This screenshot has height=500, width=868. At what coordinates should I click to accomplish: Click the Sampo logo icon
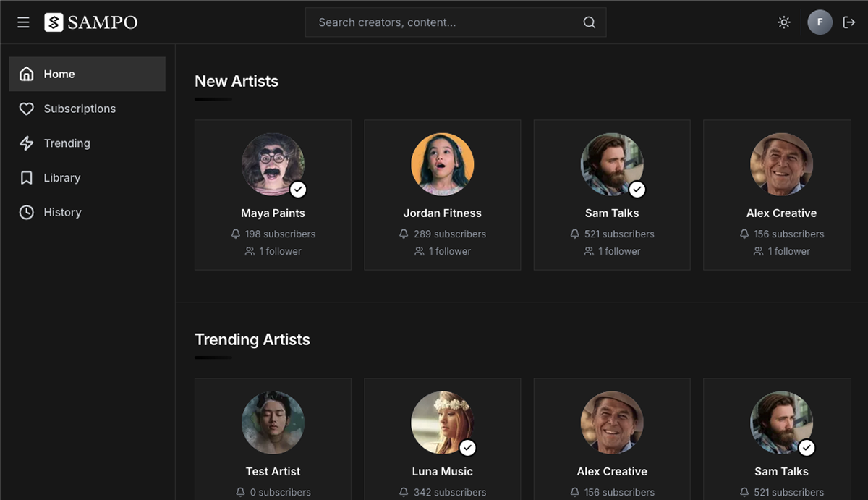pyautogui.click(x=54, y=22)
